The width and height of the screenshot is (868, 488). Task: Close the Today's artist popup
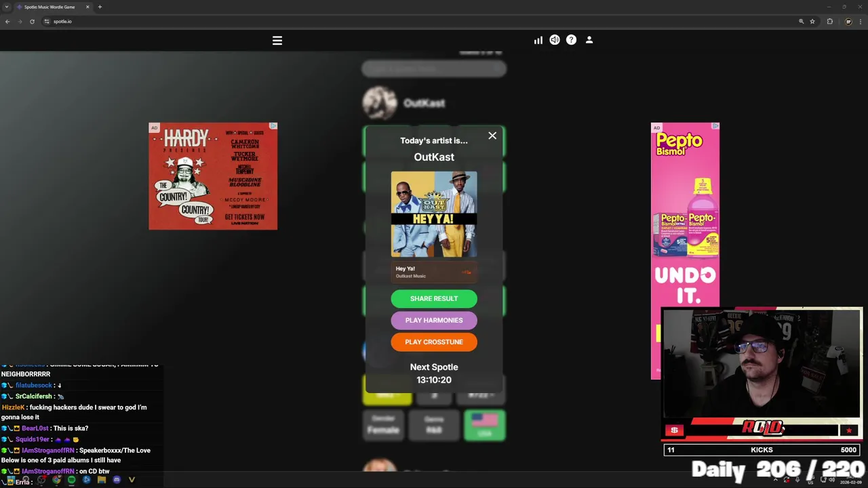[492, 136]
